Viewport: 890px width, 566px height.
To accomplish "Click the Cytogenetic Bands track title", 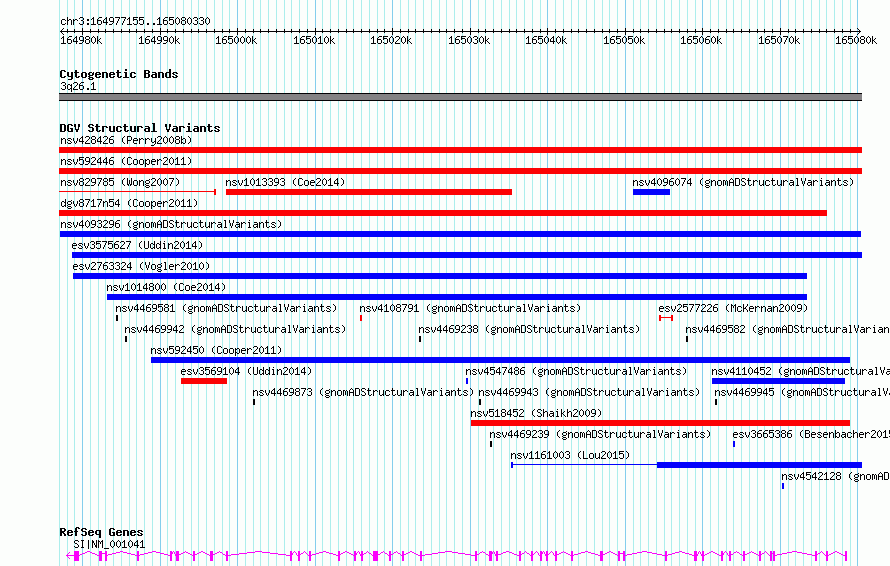I will (x=119, y=74).
